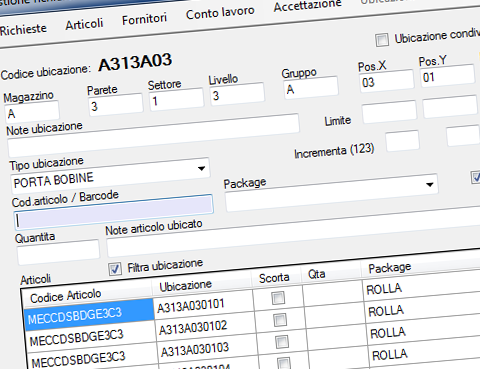480x369 pixels.
Task: Toggle the checked box right of Package dropdown
Action: click(476, 177)
